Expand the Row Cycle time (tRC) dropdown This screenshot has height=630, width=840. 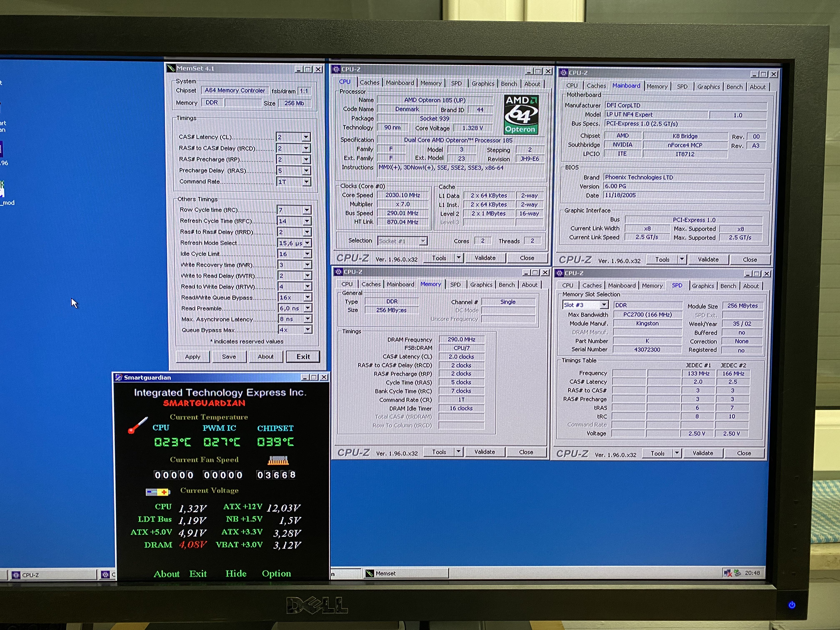click(x=307, y=210)
